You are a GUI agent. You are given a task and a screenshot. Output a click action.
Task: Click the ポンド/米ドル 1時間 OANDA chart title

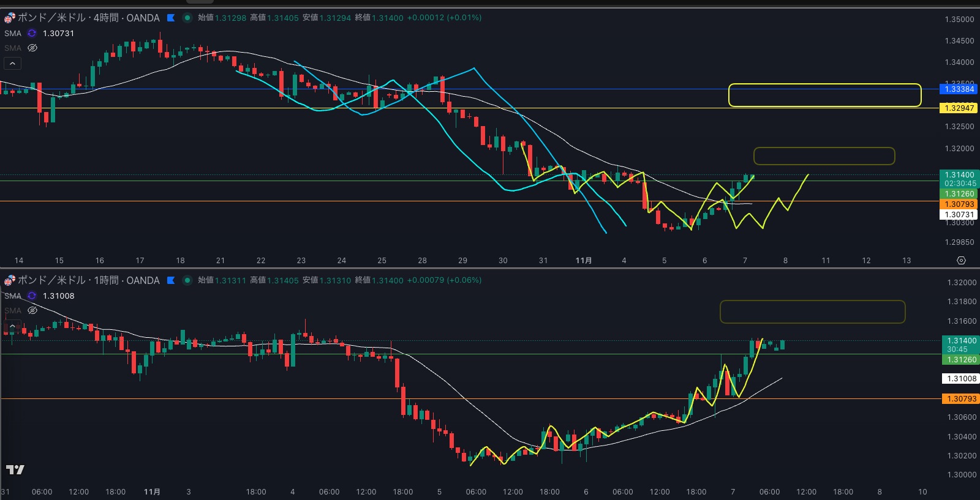click(89, 280)
